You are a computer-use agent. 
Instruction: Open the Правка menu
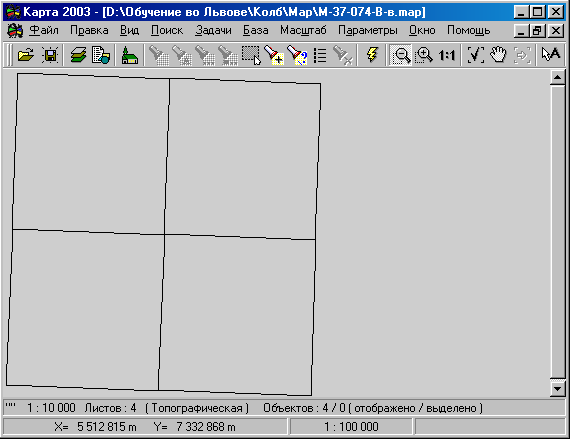point(89,31)
